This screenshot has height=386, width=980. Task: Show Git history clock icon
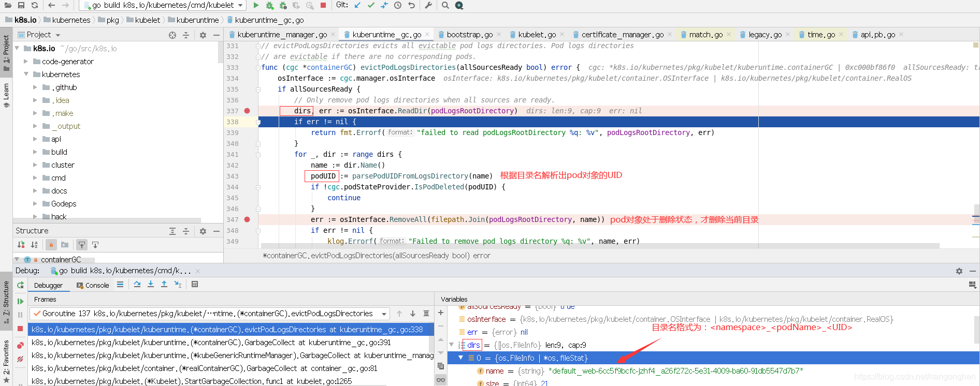click(398, 5)
